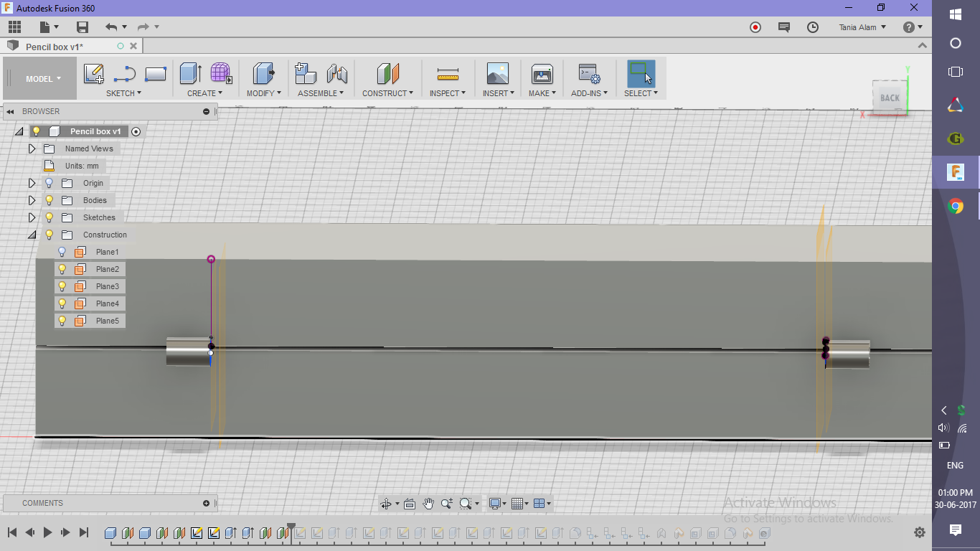Click the Create Sketch tool icon
980x551 pixels.
[x=94, y=74]
